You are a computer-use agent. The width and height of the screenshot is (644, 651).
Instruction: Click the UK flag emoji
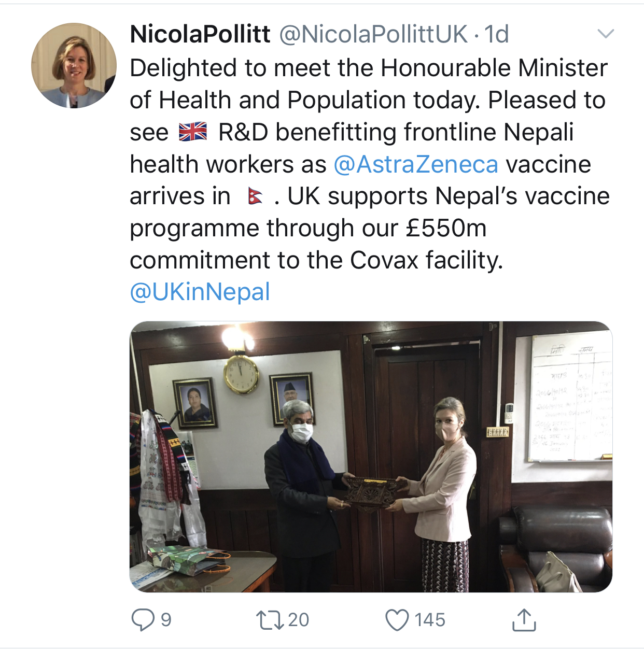(193, 132)
